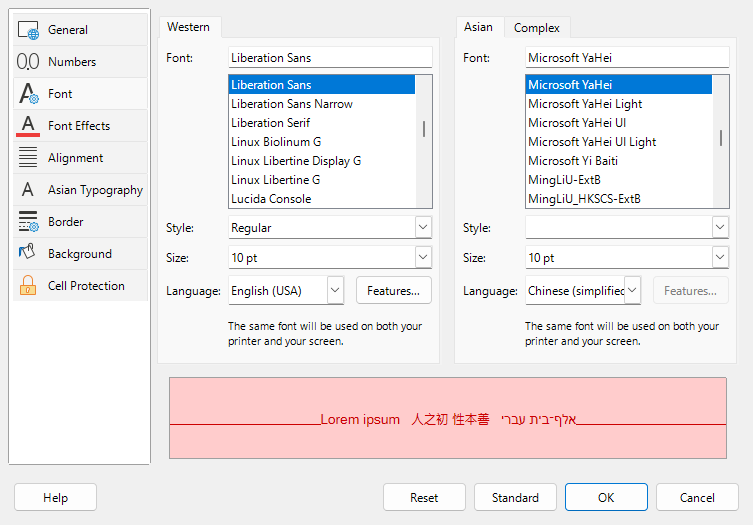
Task: Click the Background paint bucket icon
Action: coord(27,252)
